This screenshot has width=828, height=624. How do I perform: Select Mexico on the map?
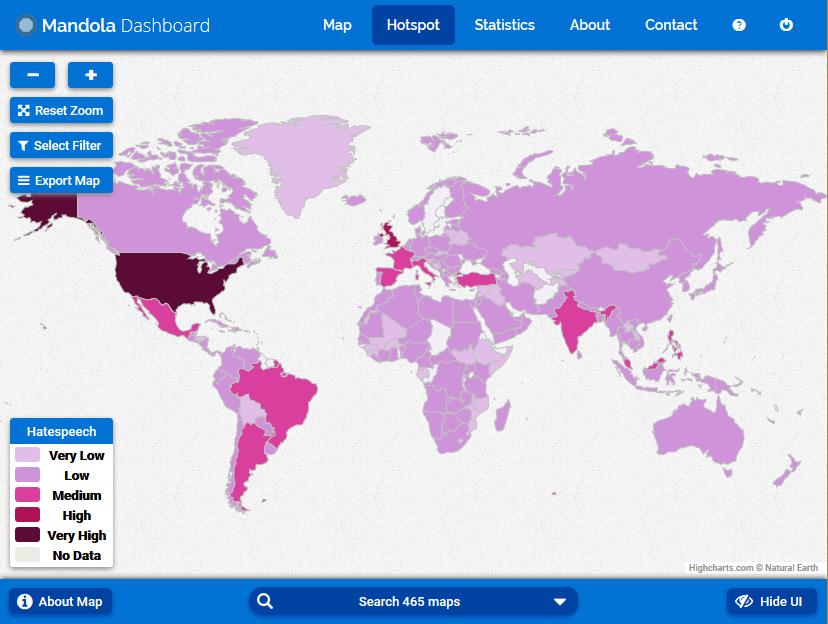pyautogui.click(x=161, y=316)
